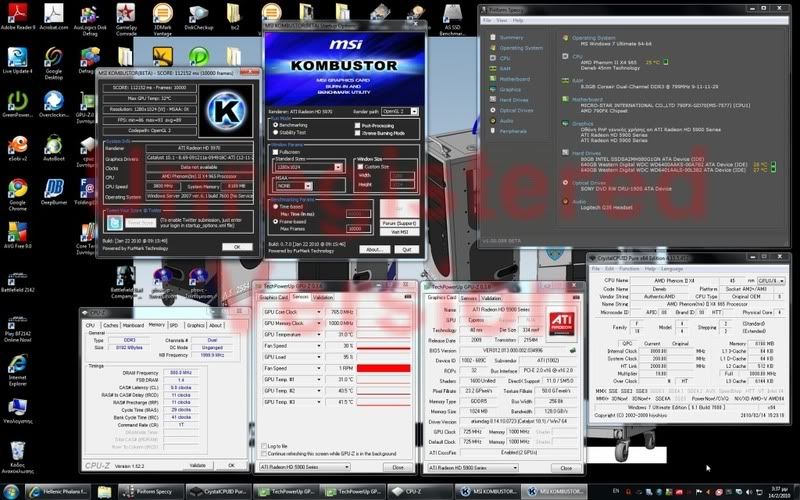This screenshot has width=800, height=500.
Task: Launch AS SSD Benchmark desktop icon
Action: (x=452, y=19)
